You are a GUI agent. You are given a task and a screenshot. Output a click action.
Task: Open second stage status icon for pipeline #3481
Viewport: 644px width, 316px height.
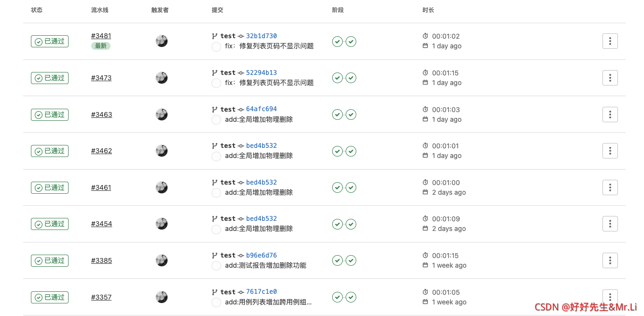click(x=351, y=42)
